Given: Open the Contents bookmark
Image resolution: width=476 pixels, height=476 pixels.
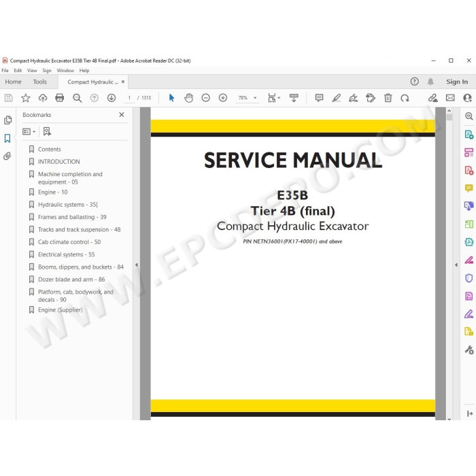Looking at the screenshot, I should coord(49,149).
